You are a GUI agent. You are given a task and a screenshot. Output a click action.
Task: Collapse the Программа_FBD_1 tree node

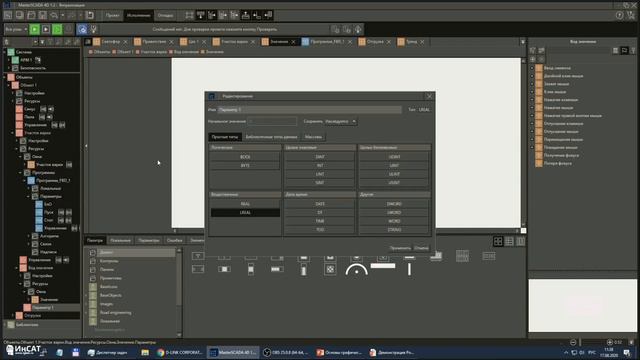25,180
